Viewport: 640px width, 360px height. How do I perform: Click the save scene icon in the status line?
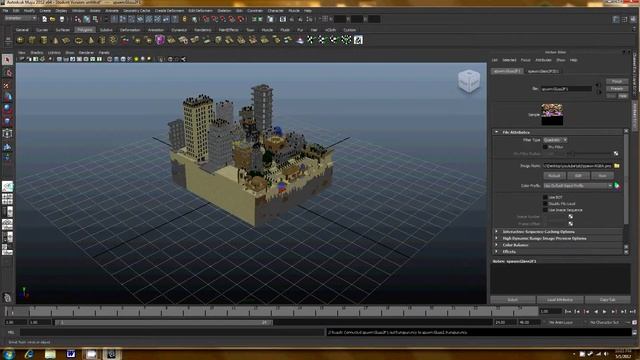coord(62,19)
